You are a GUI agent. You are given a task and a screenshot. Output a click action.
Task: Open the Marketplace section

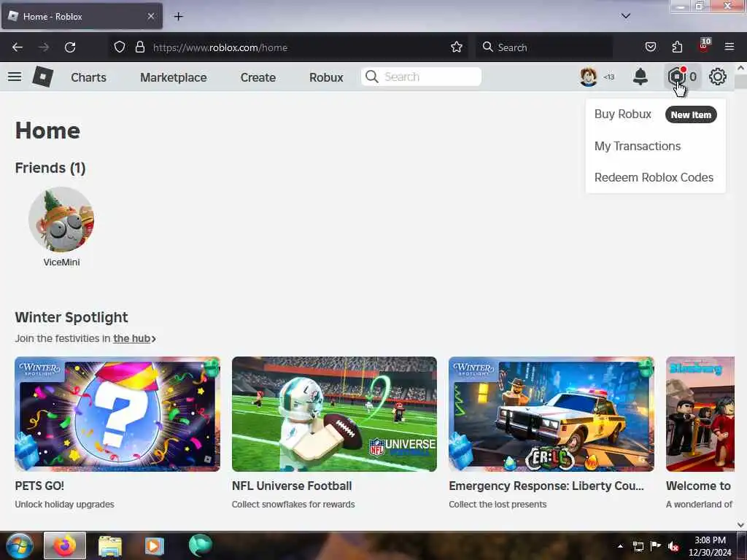[174, 77]
